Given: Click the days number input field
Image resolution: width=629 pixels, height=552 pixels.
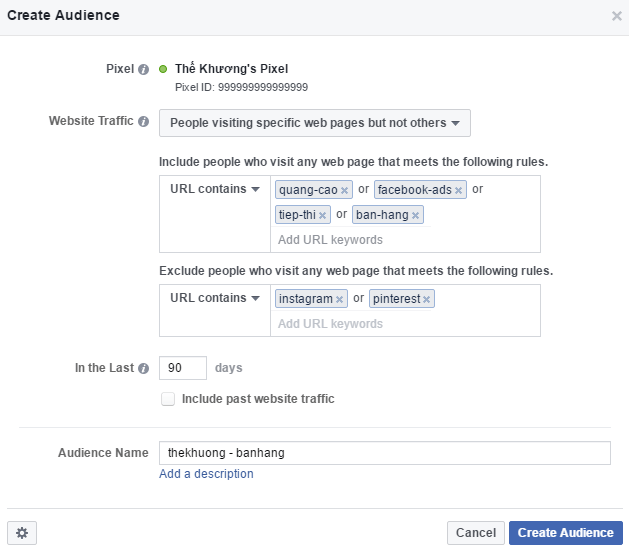Looking at the screenshot, I should click(183, 368).
